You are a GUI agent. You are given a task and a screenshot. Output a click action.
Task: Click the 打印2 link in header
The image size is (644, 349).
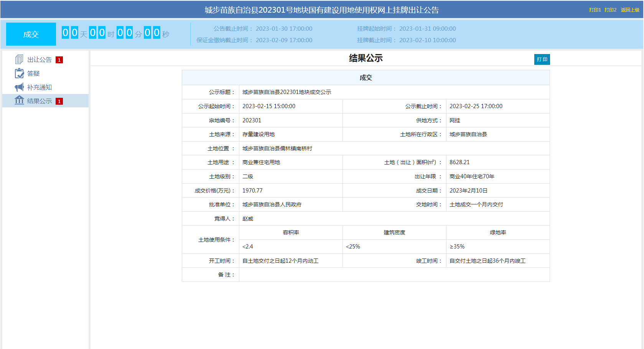610,10
